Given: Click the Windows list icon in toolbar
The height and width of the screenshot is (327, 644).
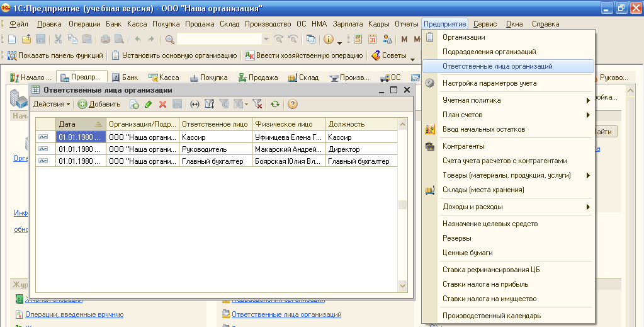Looking at the screenshot, I should coord(312,39).
